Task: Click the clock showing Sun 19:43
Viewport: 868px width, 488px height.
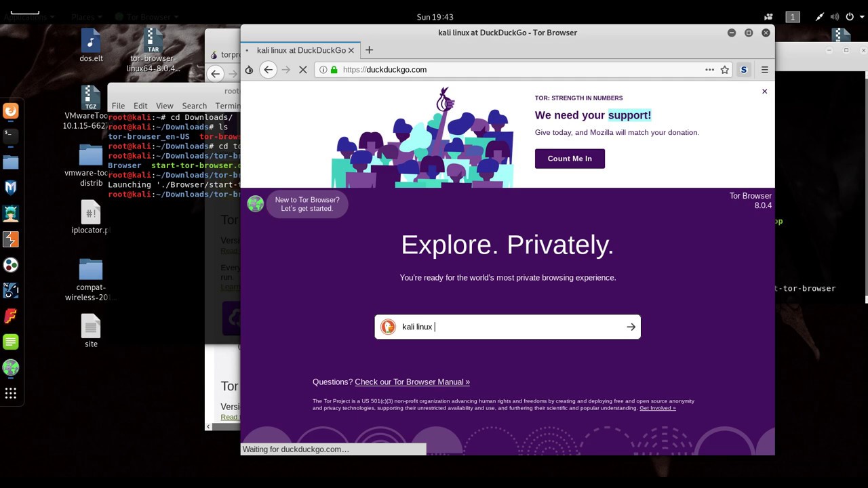Action: (x=435, y=17)
